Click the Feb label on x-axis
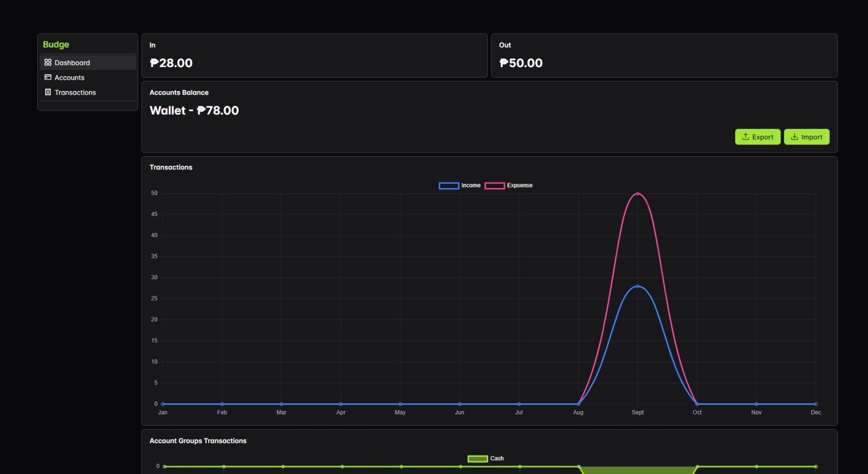 pos(222,413)
